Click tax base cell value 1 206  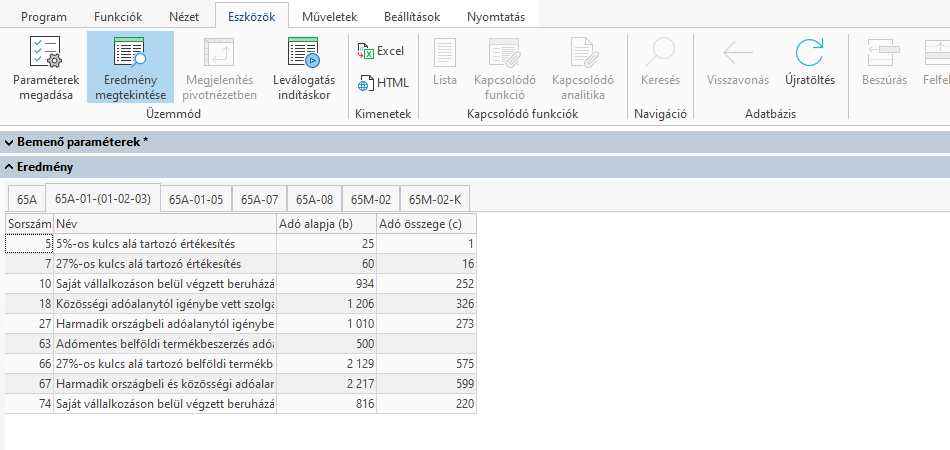click(x=327, y=304)
